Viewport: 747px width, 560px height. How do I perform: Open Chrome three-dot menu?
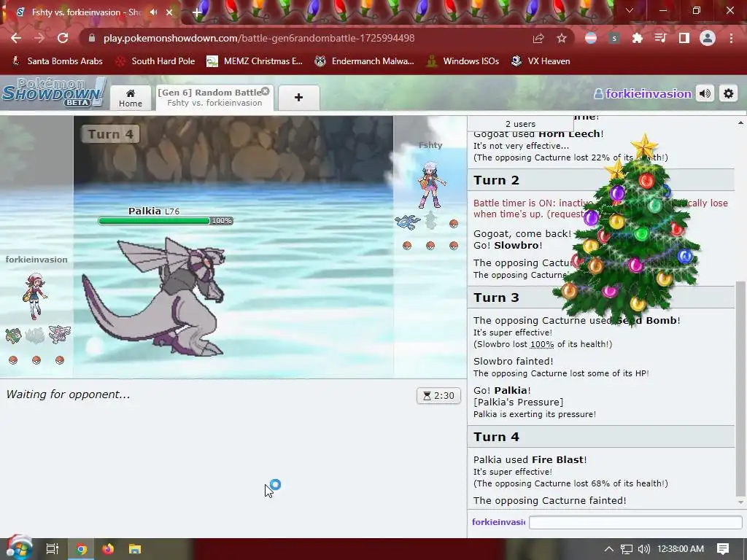click(731, 38)
